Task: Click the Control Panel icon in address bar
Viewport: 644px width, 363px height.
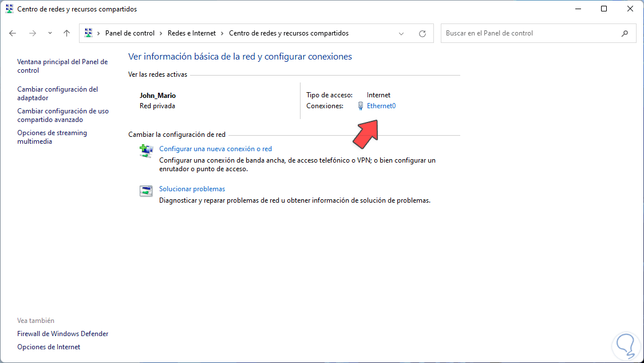Action: click(88, 33)
